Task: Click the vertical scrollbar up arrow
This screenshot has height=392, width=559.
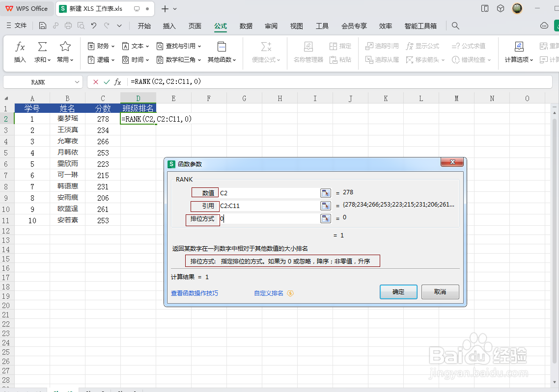Action: click(x=555, y=113)
